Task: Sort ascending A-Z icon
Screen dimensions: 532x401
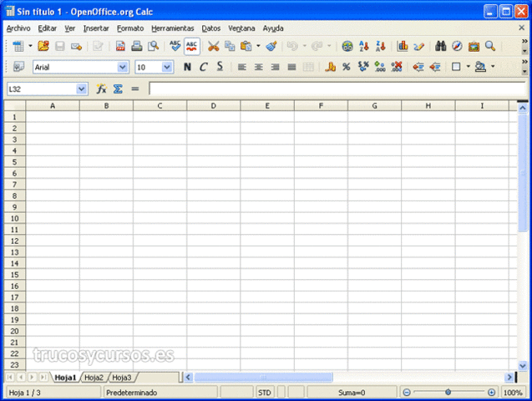Action: point(364,46)
